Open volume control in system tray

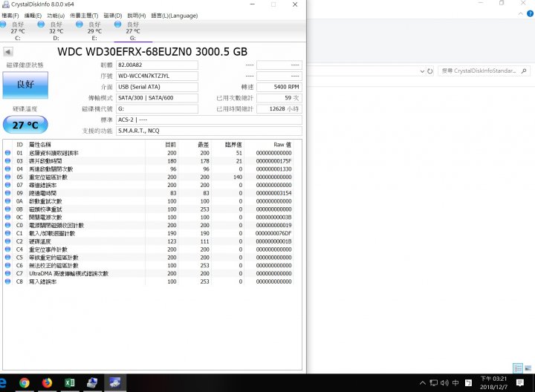coord(444,383)
